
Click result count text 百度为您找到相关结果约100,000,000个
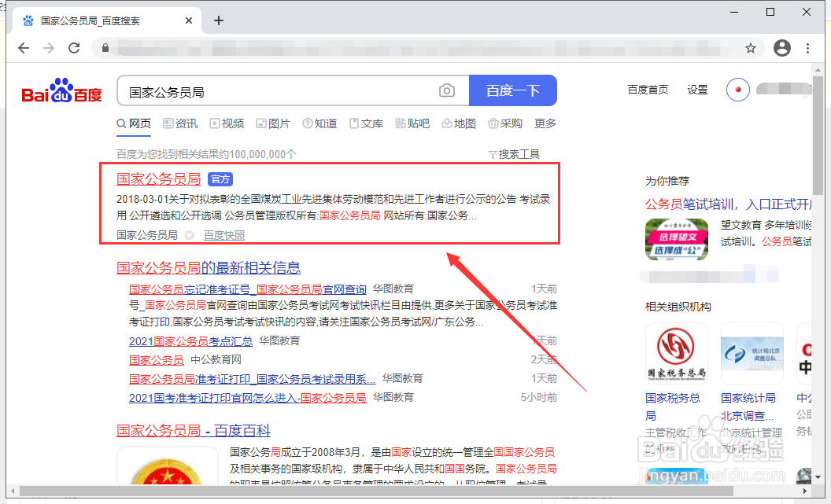(206, 154)
